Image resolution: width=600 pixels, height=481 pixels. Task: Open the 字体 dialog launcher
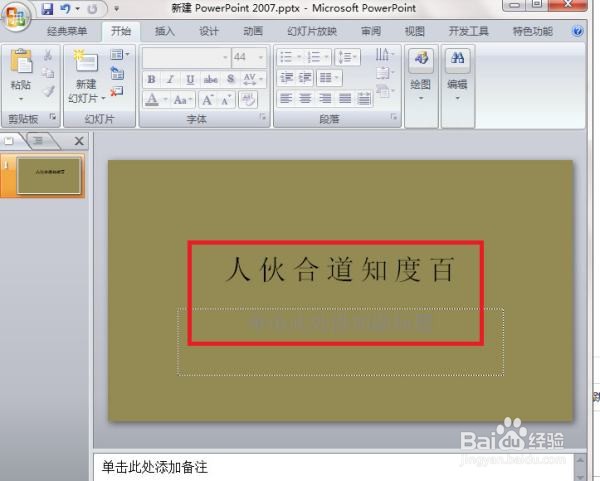pos(263,117)
